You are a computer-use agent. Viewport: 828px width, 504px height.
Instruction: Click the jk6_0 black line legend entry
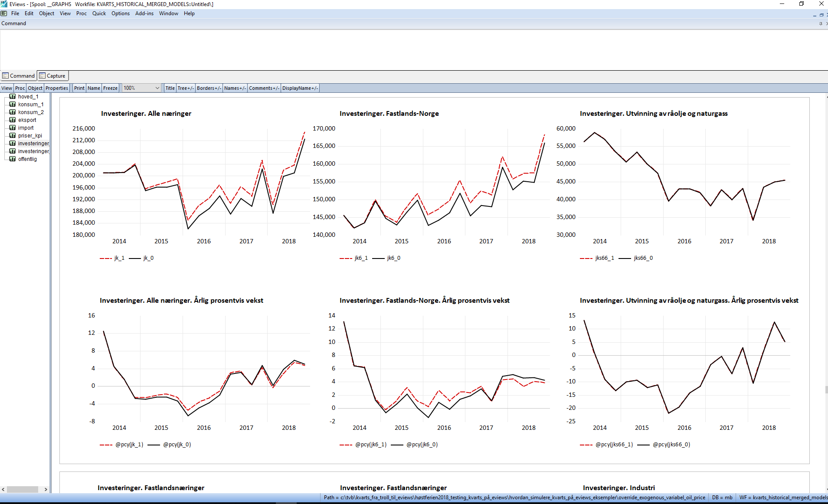pyautogui.click(x=386, y=258)
